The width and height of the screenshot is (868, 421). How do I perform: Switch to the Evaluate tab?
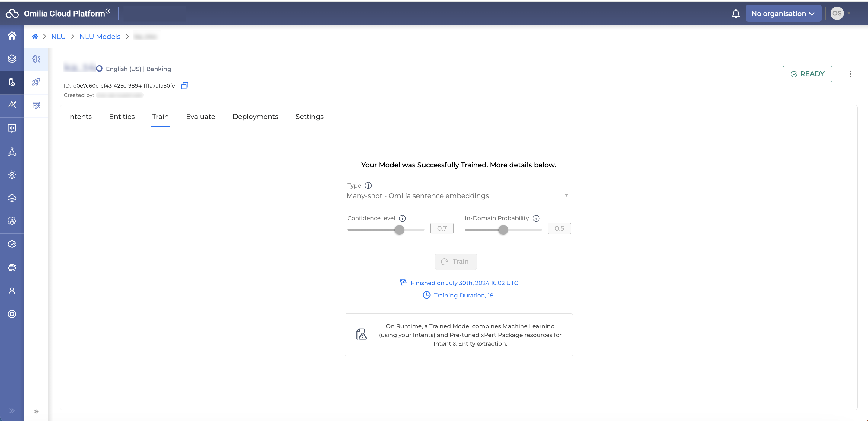200,116
